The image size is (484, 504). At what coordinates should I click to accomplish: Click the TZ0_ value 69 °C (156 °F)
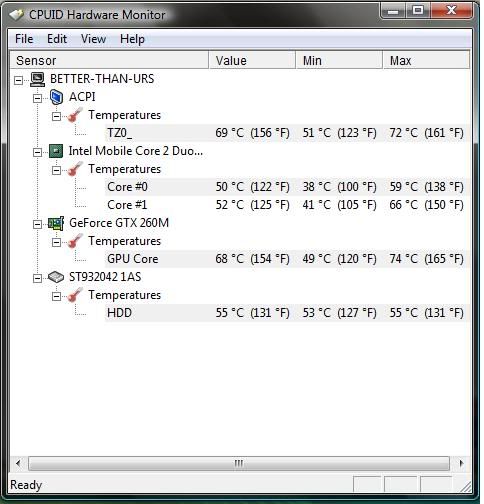click(252, 133)
